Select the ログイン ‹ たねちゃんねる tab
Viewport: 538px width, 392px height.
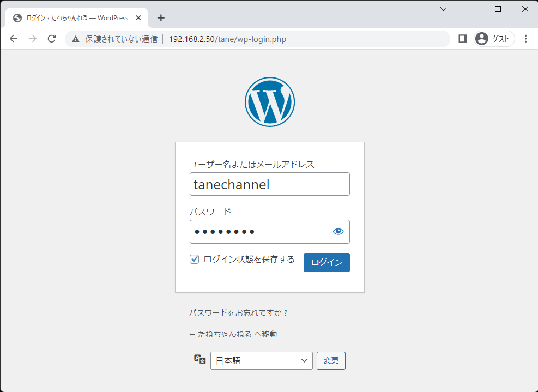pyautogui.click(x=77, y=18)
